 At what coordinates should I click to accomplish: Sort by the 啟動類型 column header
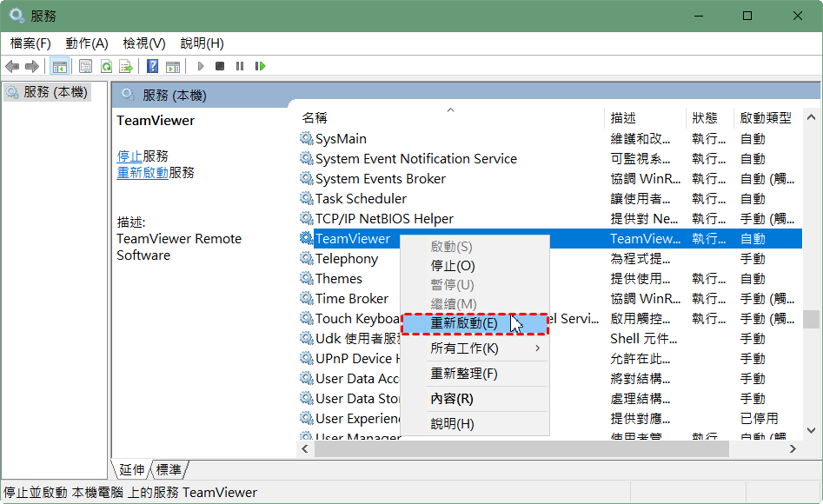[x=768, y=117]
